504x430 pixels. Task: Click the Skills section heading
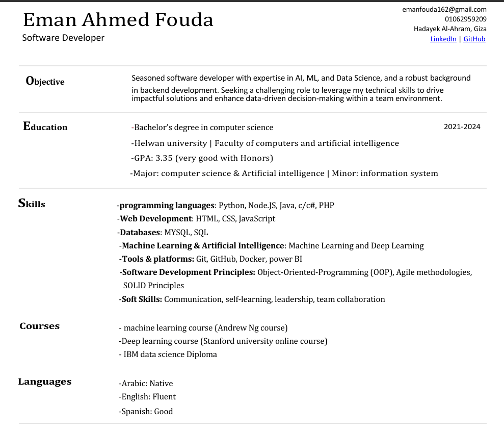[x=32, y=204]
